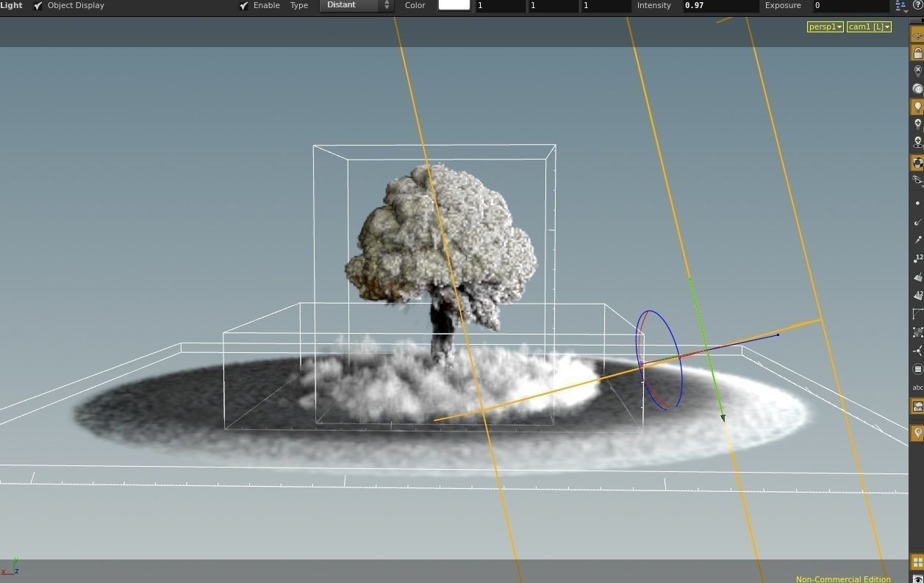The width and height of the screenshot is (924, 583).
Task: Open the persp1 viewport camera menu
Action: point(824,26)
